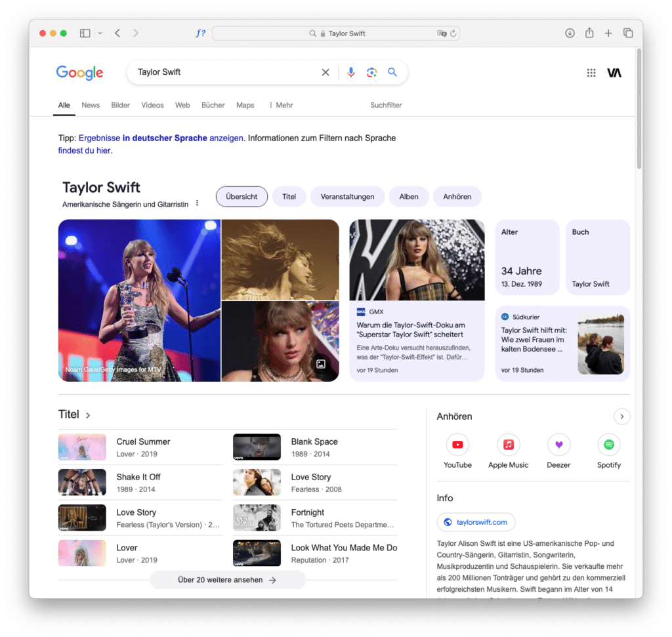Reload the page with the refresh icon
Image resolution: width=672 pixels, height=637 pixels.
tap(453, 33)
